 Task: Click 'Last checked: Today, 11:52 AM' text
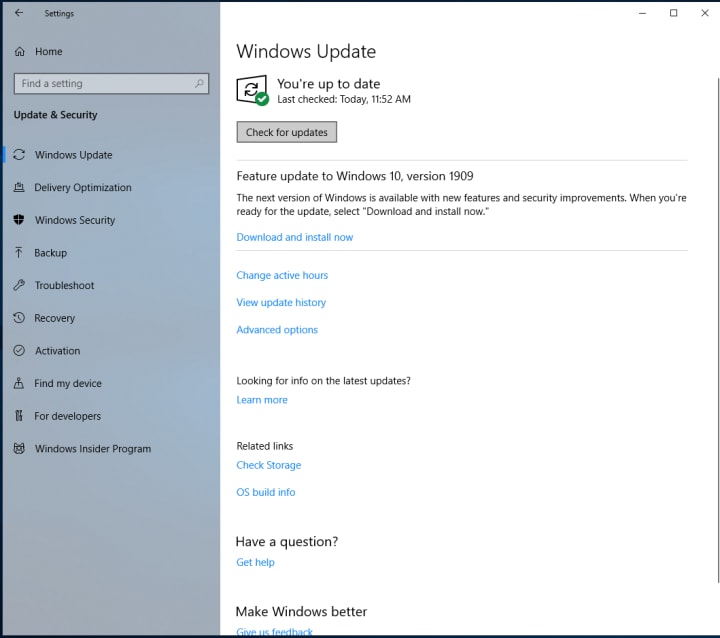[343, 99]
